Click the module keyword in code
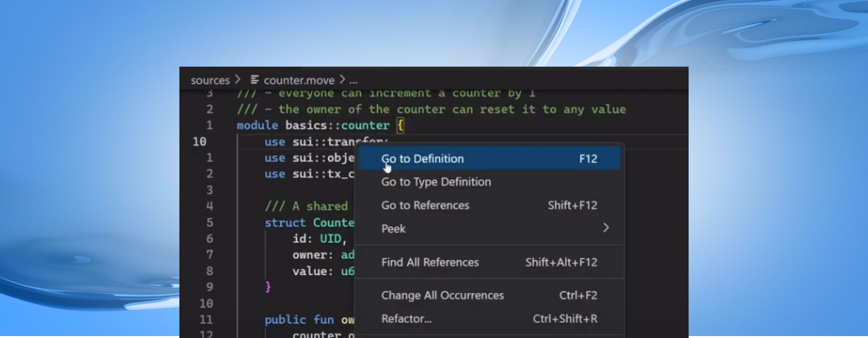 tap(257, 126)
